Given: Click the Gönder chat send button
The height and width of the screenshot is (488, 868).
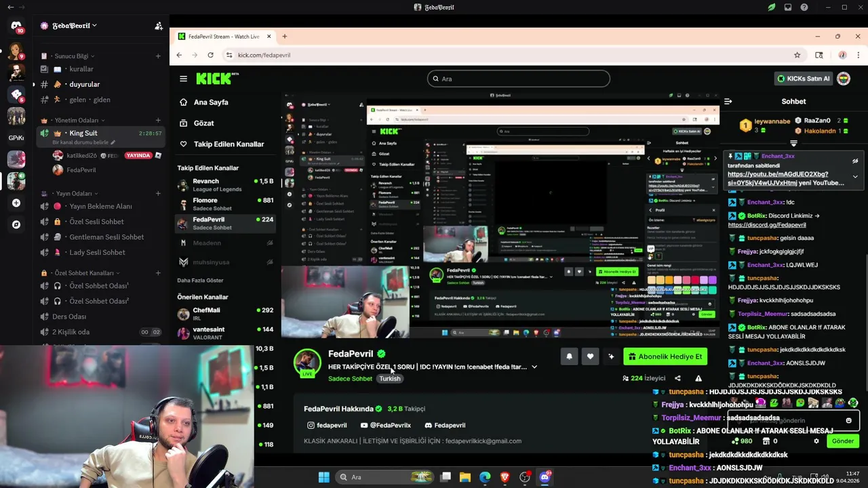Looking at the screenshot, I should click(843, 441).
